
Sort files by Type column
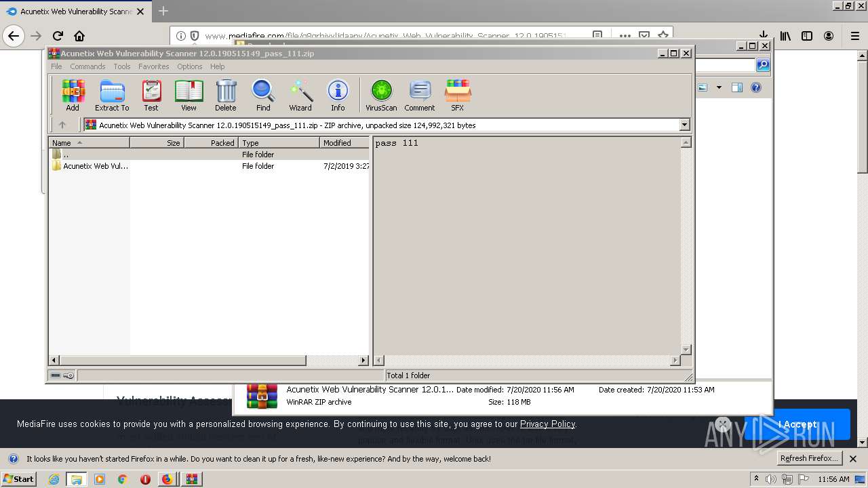pyautogui.click(x=279, y=143)
